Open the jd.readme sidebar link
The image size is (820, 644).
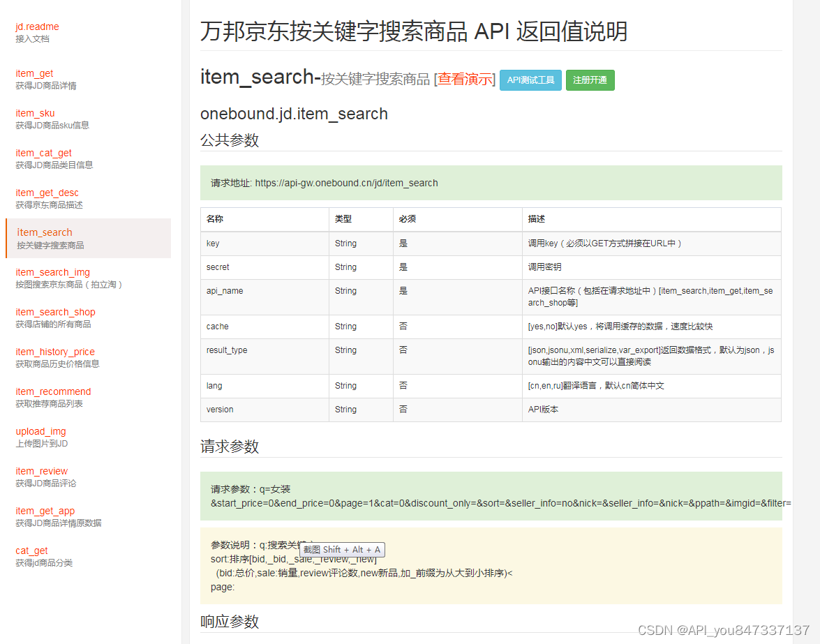tap(37, 27)
